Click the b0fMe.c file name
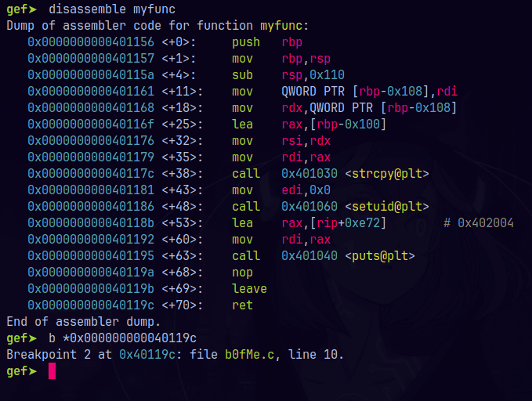Viewport: 532px width, 401px height. [249, 355]
